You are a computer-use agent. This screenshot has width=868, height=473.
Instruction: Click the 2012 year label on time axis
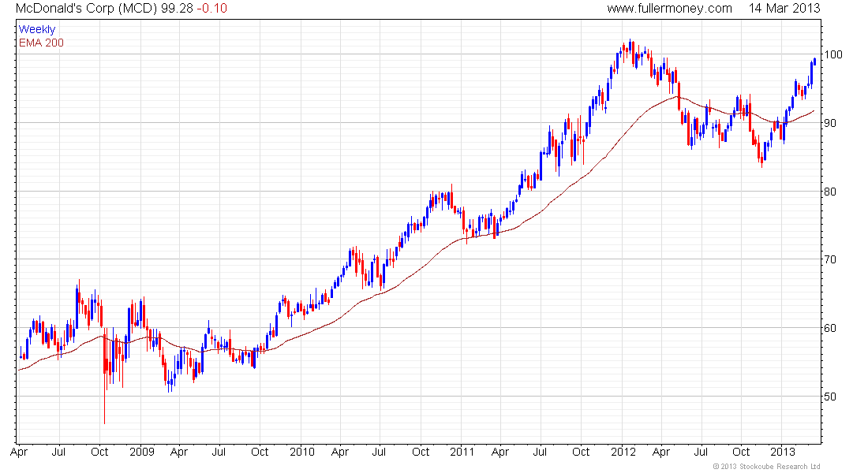[623, 452]
